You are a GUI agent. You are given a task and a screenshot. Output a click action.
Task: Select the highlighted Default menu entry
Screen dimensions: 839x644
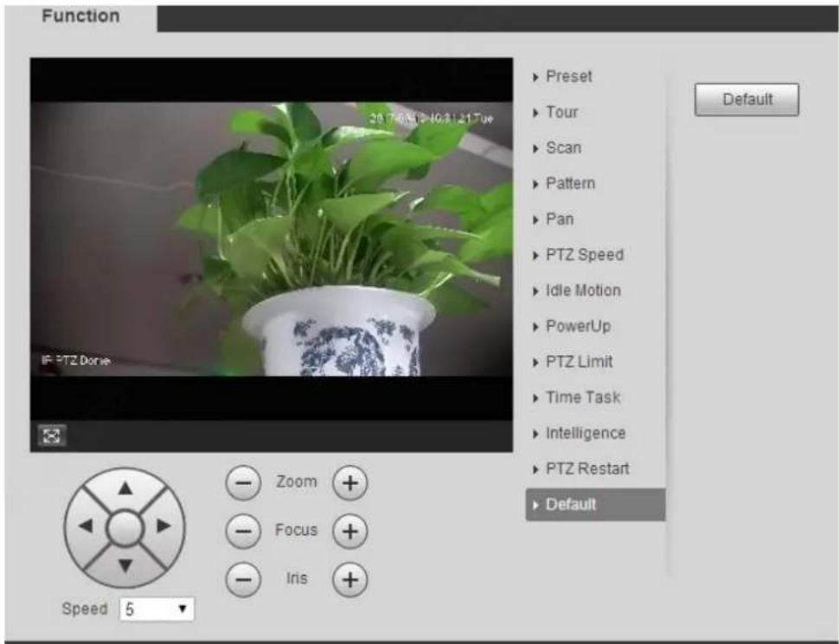pyautogui.click(x=596, y=505)
